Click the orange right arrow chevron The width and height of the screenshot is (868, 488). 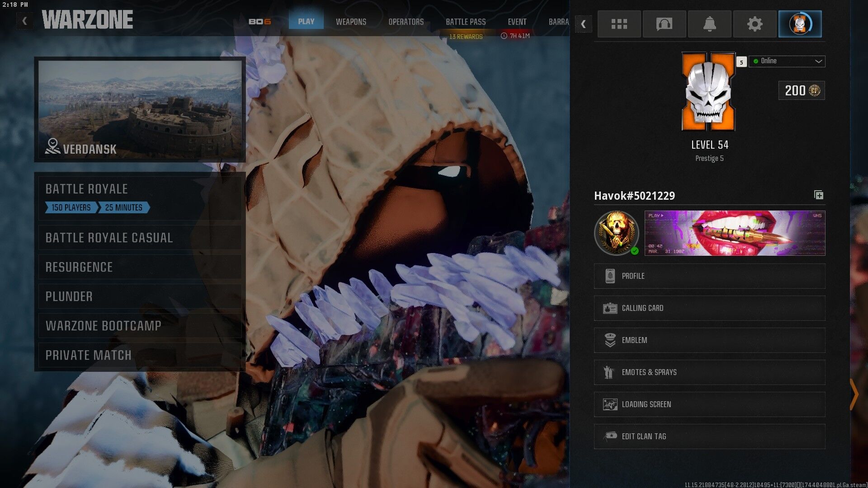pos(854,394)
